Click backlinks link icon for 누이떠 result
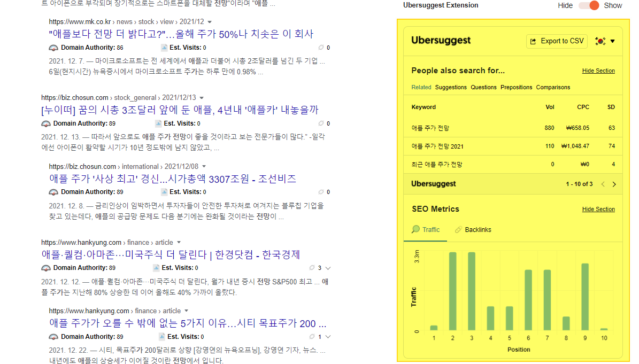 321,123
